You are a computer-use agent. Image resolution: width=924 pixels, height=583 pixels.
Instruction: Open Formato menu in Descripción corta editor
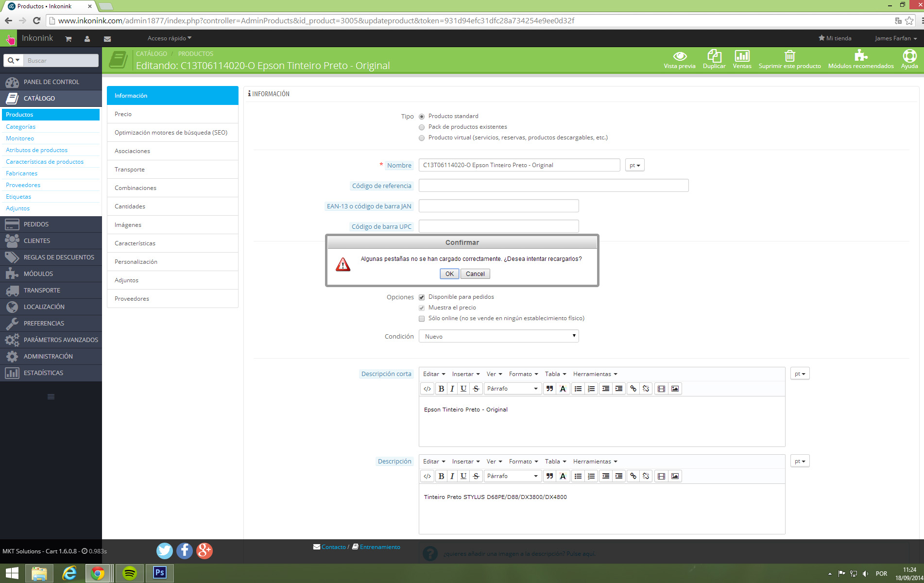(x=523, y=374)
